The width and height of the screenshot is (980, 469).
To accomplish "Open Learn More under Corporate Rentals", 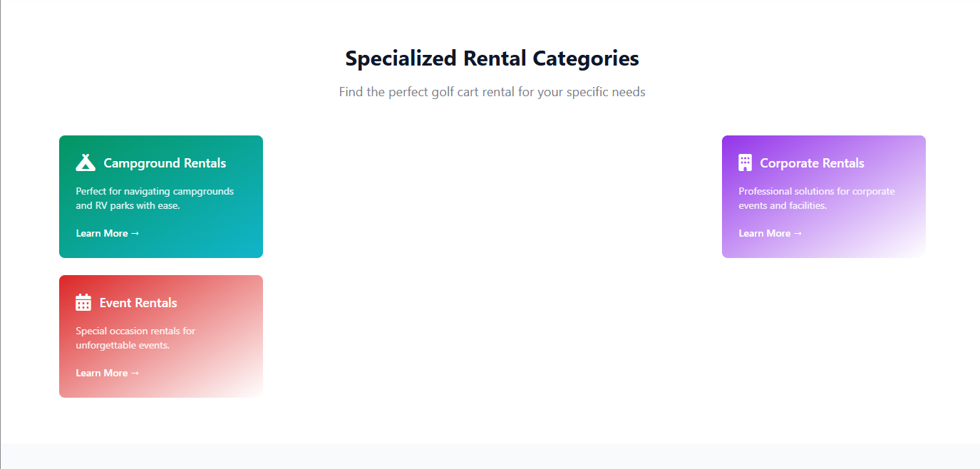I will point(765,233).
